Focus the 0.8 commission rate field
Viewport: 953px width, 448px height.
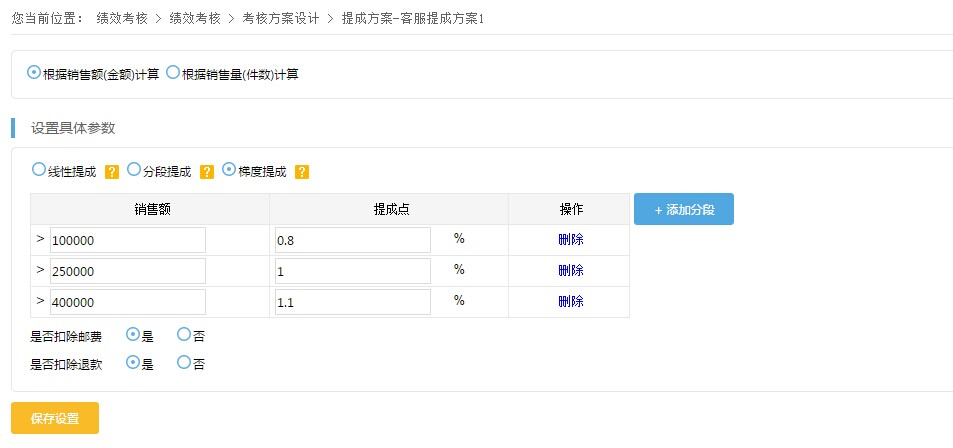[353, 240]
